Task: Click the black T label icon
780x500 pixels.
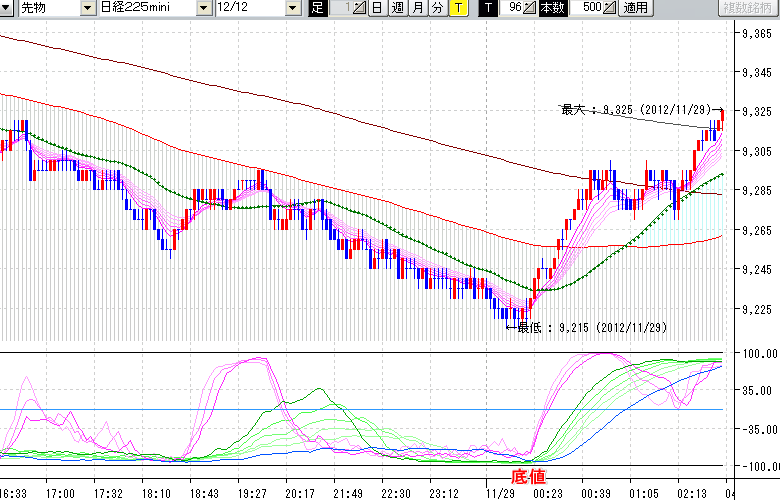Action: [486, 8]
